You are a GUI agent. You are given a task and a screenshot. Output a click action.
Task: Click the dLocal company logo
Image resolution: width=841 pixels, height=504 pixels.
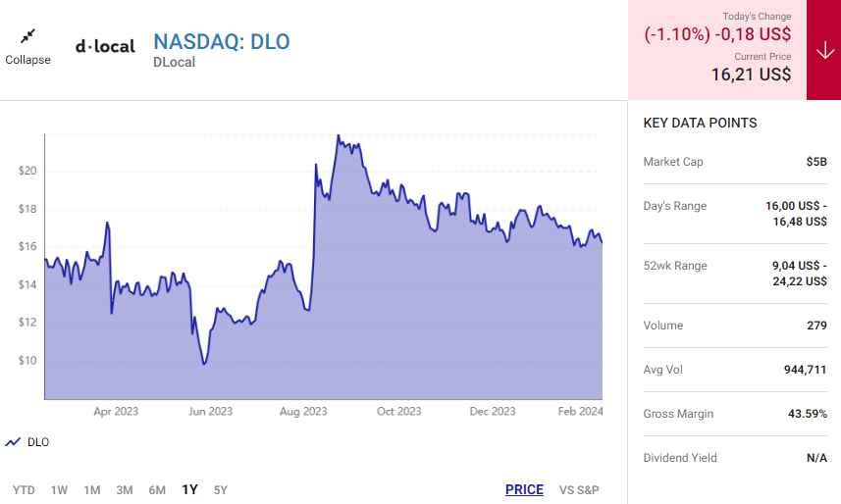click(x=105, y=46)
